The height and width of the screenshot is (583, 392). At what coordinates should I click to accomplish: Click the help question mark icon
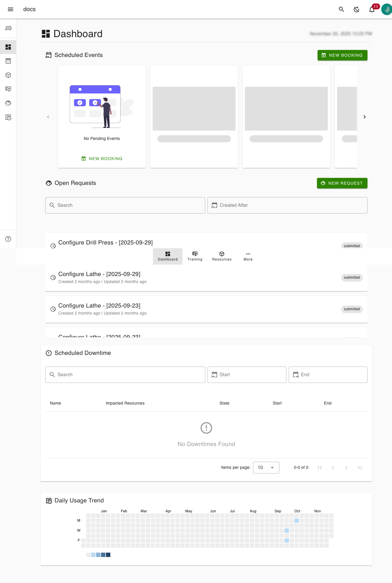pyautogui.click(x=8, y=239)
